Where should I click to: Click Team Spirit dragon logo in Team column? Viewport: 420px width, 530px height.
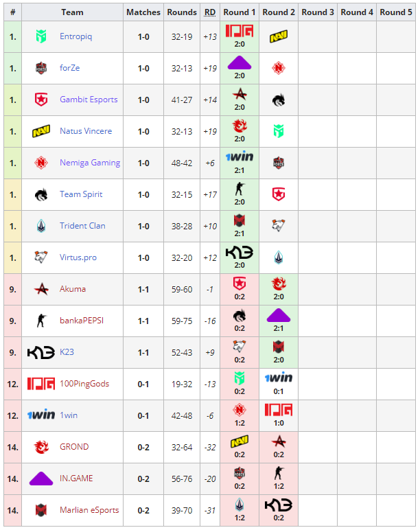(x=41, y=194)
